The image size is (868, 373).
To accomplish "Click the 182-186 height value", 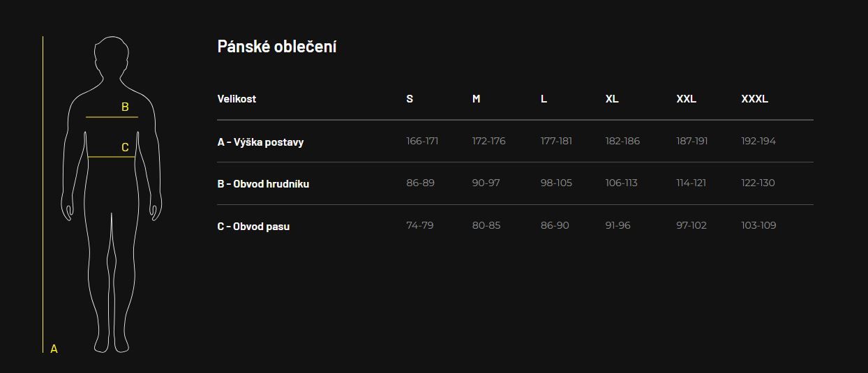I will click(622, 141).
